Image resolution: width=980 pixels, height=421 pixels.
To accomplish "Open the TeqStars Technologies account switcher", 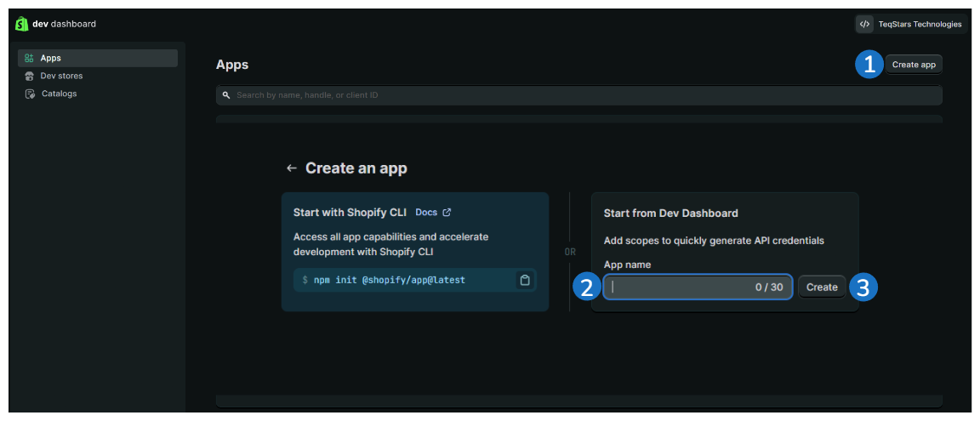I will [910, 25].
